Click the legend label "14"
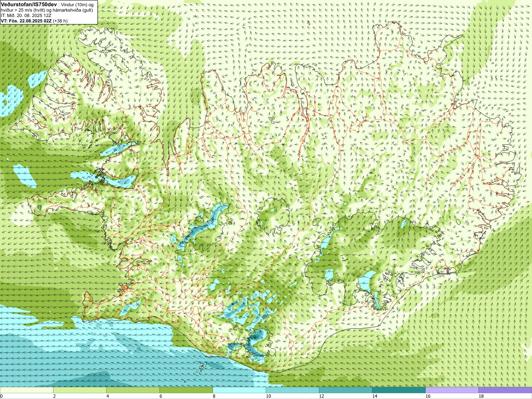The width and height of the screenshot is (532, 399). coord(375,396)
